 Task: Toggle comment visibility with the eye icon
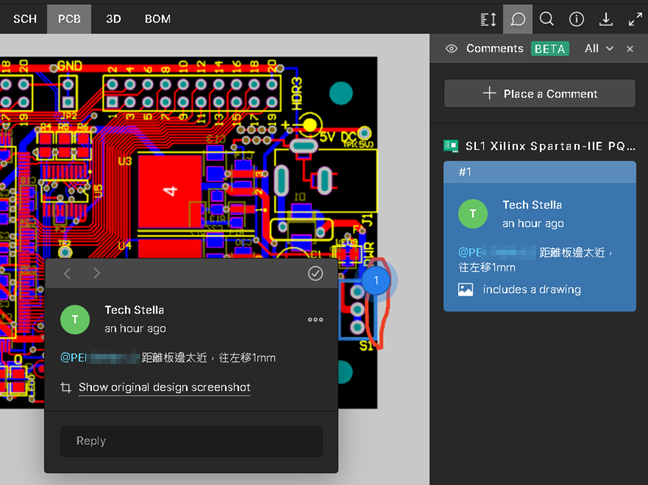pos(452,49)
